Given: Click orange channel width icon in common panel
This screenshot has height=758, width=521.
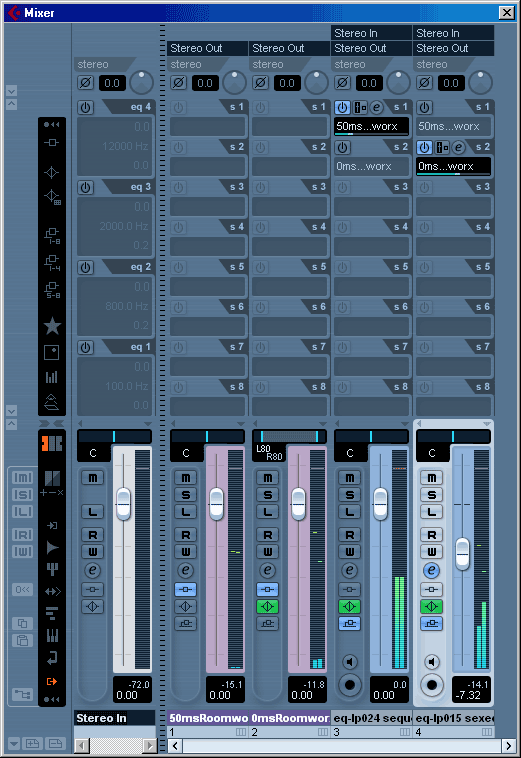Looking at the screenshot, I should pos(52,443).
